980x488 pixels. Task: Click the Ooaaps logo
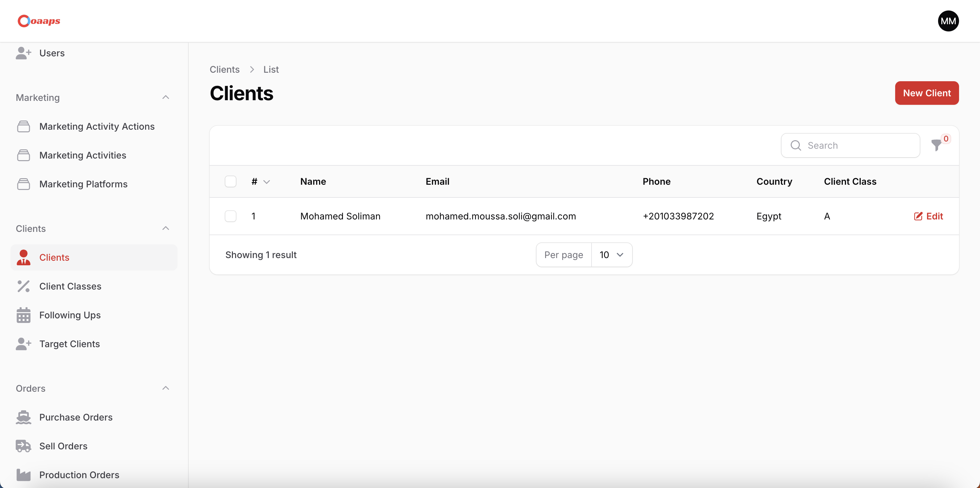39,21
